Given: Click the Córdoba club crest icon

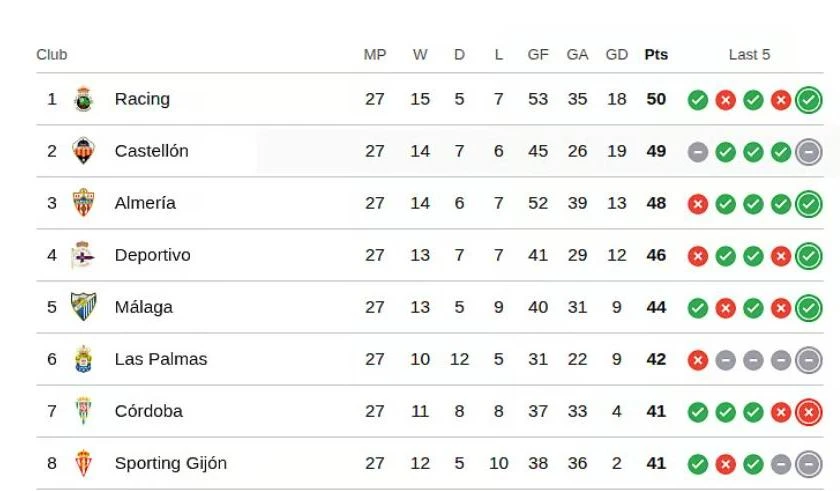Looking at the screenshot, I should (x=84, y=411).
